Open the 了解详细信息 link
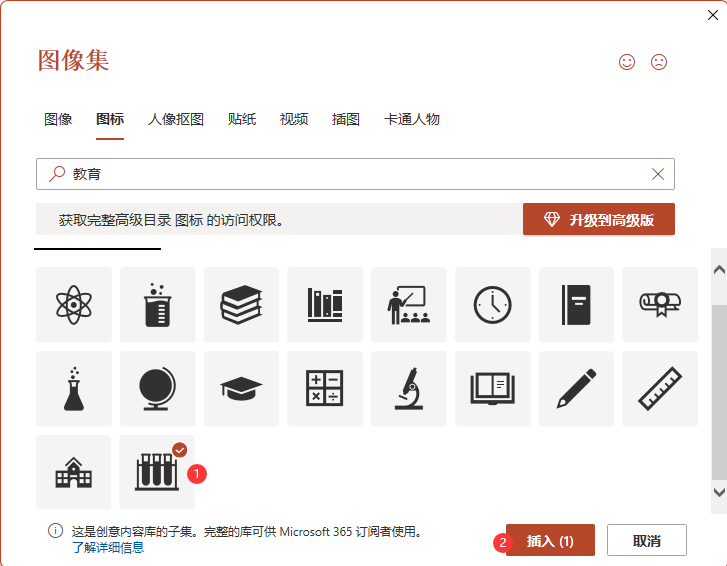This screenshot has width=727, height=566. 108,547
